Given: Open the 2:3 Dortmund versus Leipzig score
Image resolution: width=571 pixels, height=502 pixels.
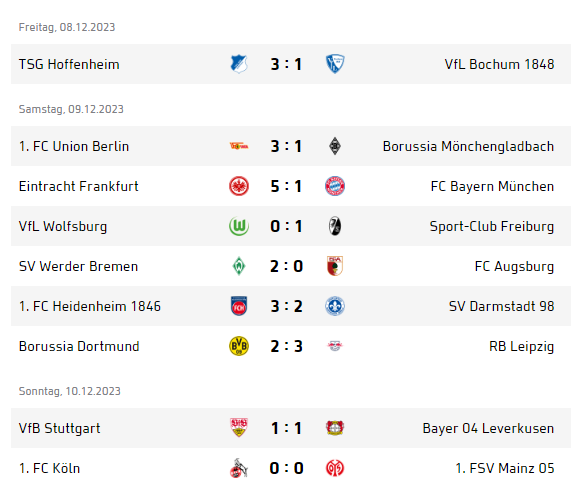Looking at the screenshot, I should pyautogui.click(x=286, y=346).
